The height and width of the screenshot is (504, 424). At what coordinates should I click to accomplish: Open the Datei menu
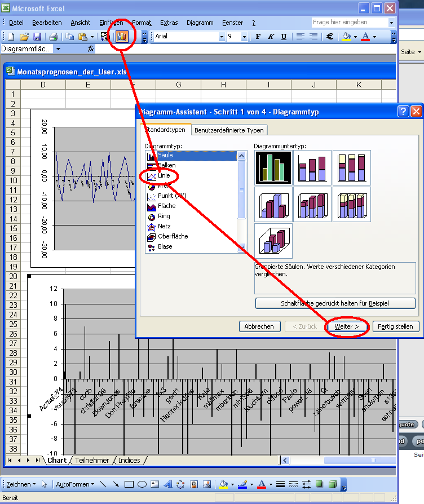point(16,23)
